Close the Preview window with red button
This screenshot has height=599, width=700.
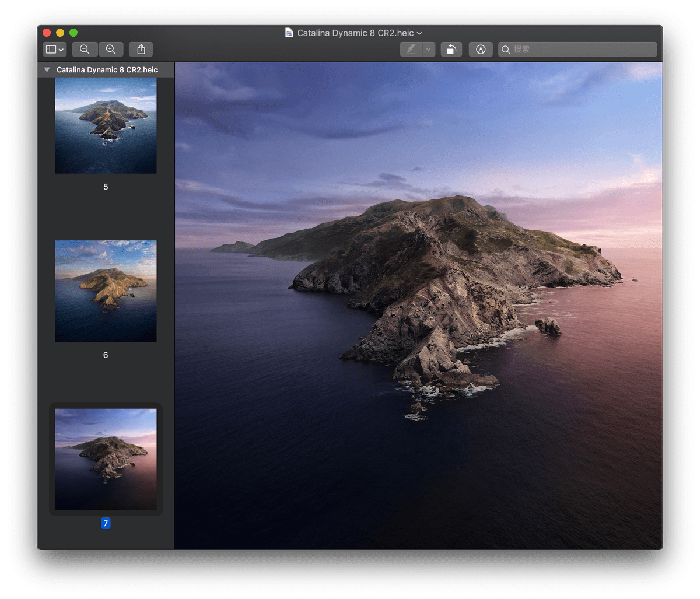(x=47, y=33)
